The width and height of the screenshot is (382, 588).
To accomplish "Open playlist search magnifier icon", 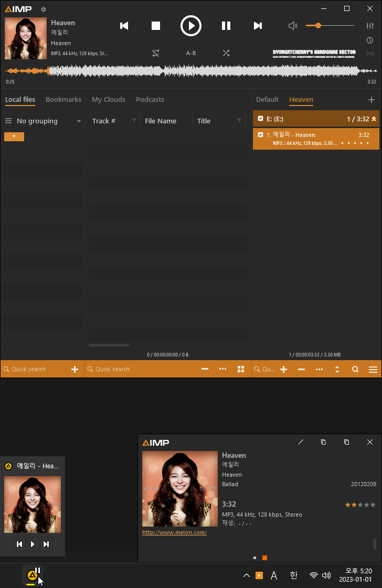I will (x=355, y=370).
